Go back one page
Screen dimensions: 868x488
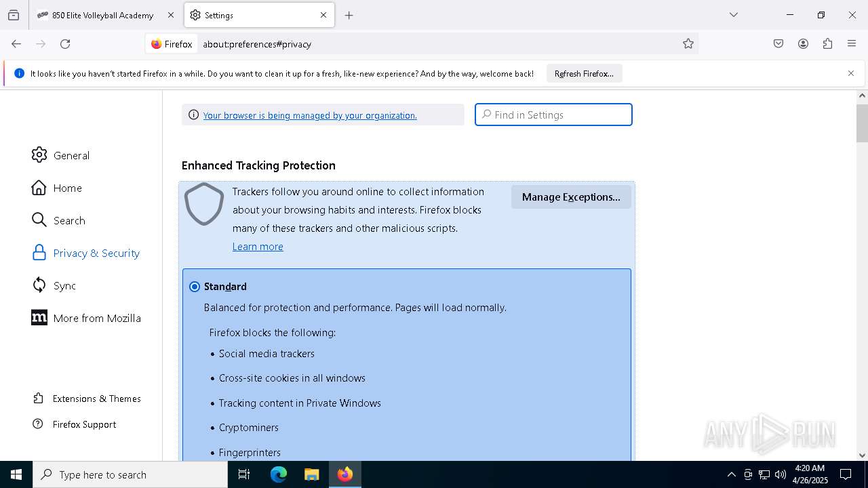[16, 44]
